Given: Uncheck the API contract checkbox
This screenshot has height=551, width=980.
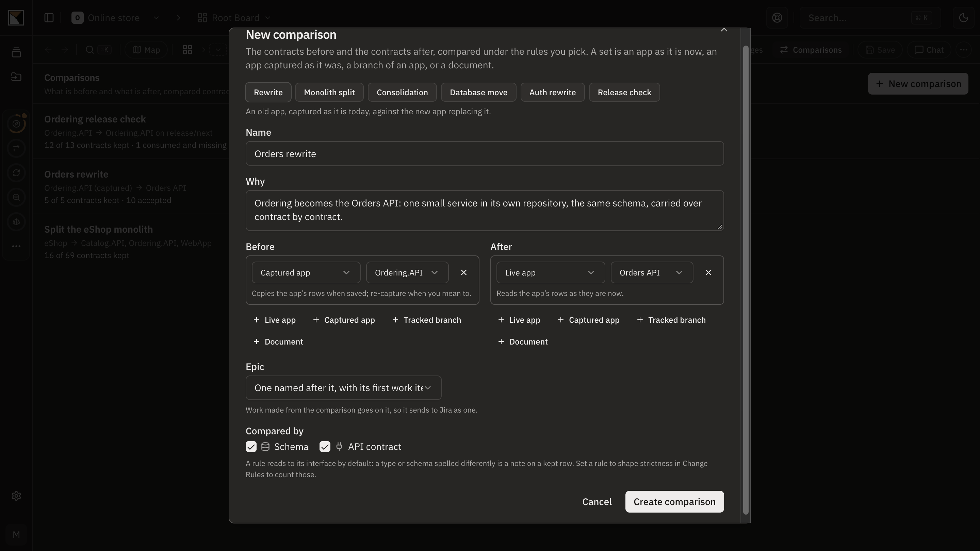Looking at the screenshot, I should point(325,447).
